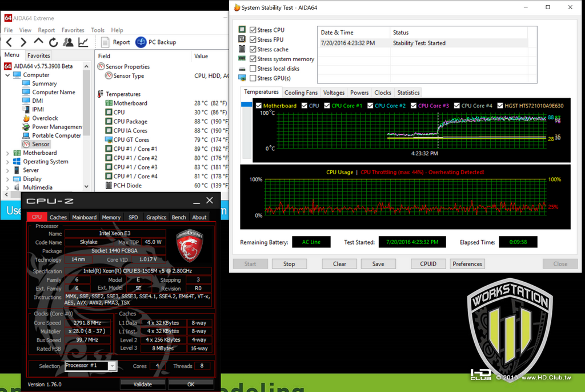Screen dimensions: 585x392
Task: Open Preferences in System Stability Test
Action: pos(467,264)
